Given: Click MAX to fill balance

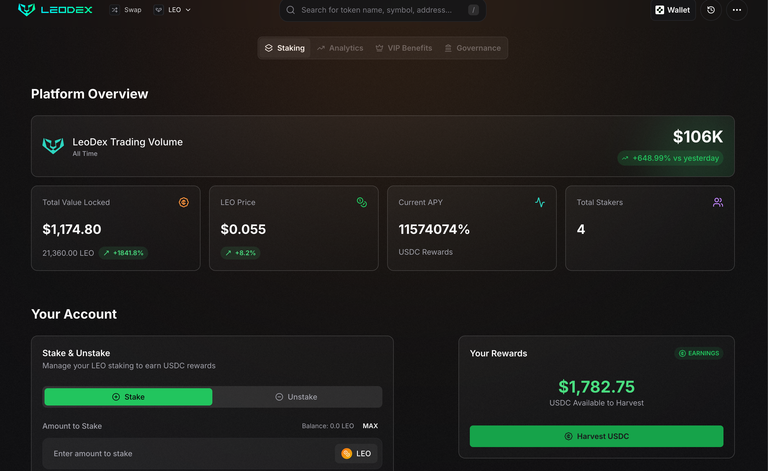Looking at the screenshot, I should 370,426.
